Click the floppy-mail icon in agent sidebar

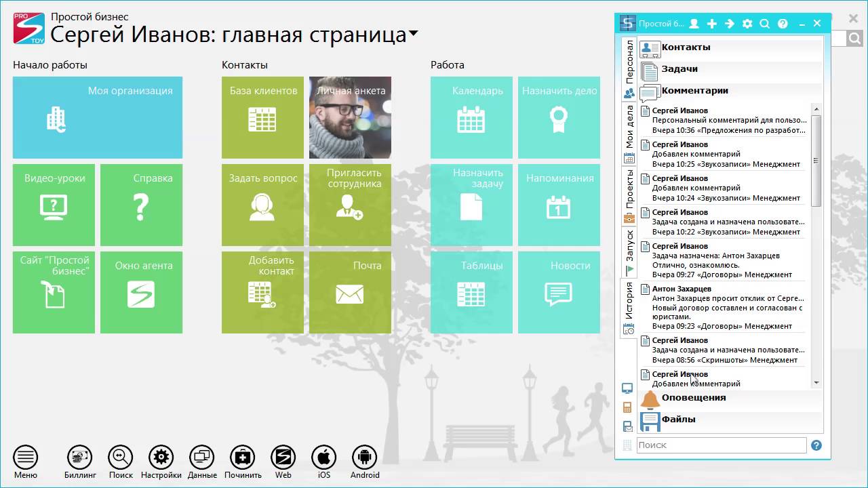(627, 426)
